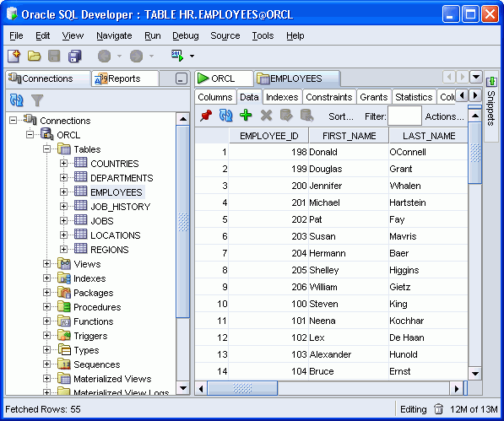This screenshot has width=504, height=421.
Task: Click the Delete Selected Row X icon
Action: (x=266, y=116)
